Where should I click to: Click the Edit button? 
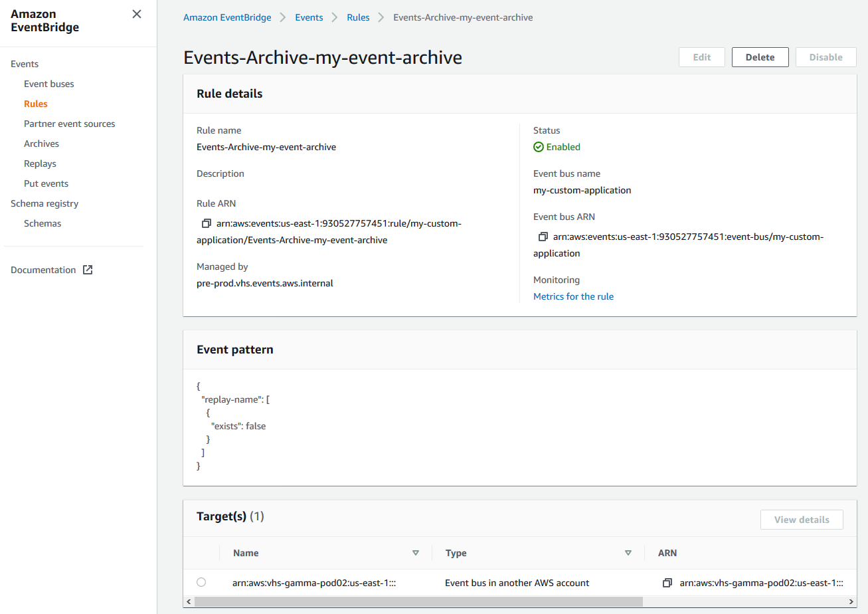702,57
